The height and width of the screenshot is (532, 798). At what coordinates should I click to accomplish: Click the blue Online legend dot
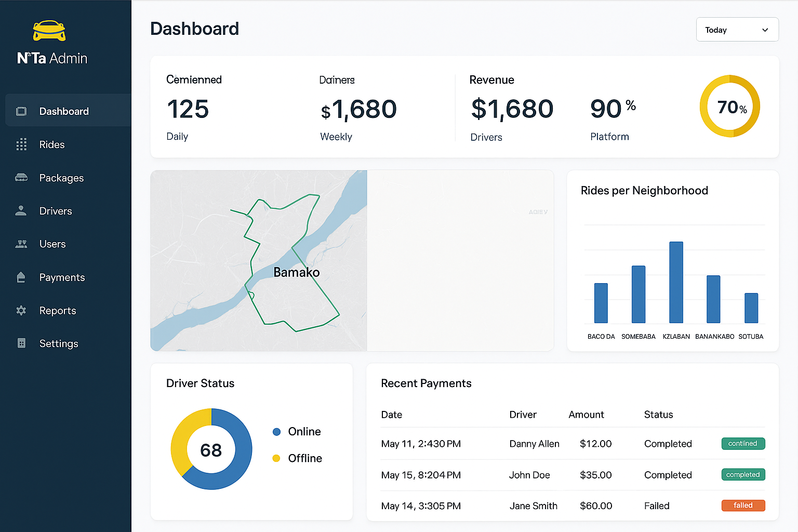tap(276, 432)
